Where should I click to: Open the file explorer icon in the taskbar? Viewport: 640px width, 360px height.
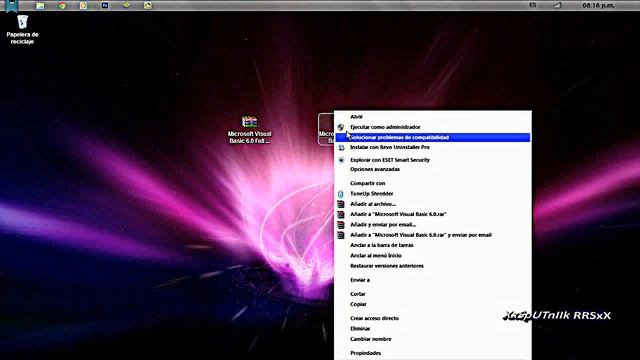(40, 6)
